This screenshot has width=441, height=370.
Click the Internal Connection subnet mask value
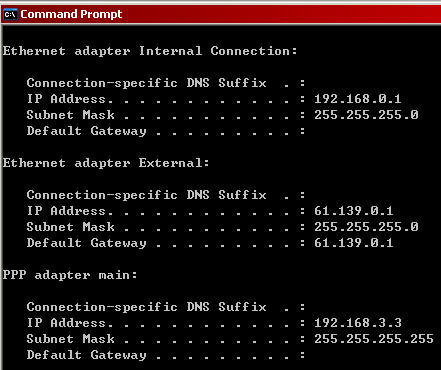(366, 115)
